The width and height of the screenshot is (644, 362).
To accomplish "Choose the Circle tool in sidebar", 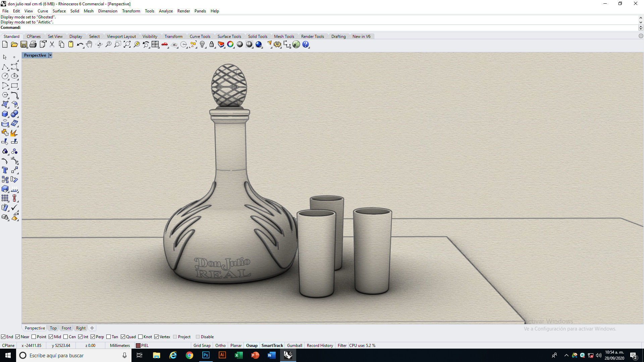I will pyautogui.click(x=5, y=76).
